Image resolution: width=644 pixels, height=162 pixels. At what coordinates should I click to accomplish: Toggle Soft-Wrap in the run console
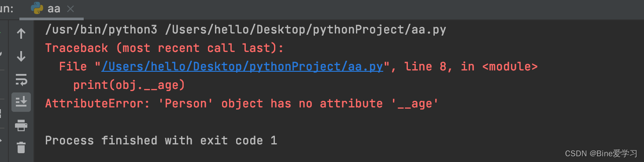pyautogui.click(x=21, y=80)
